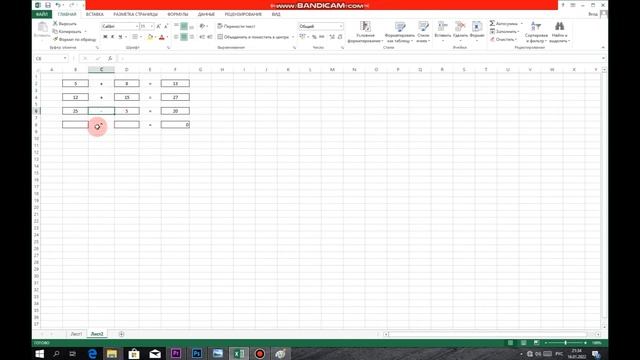Open Format as Table (Форматировать как таблицу)
This screenshot has width=640, height=360.
tap(400, 32)
